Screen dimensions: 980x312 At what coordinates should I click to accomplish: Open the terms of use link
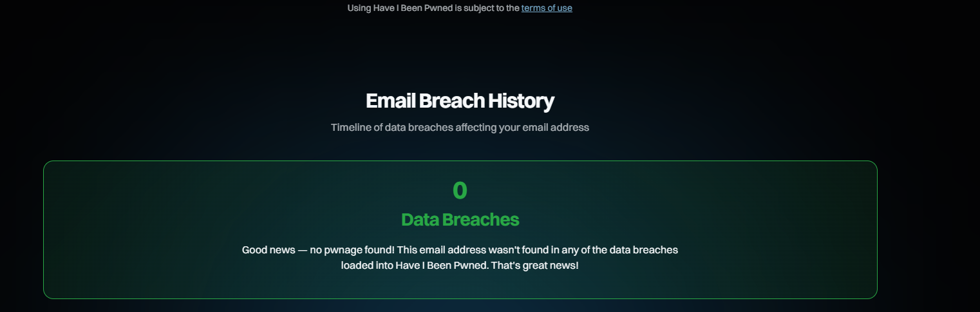(x=547, y=8)
